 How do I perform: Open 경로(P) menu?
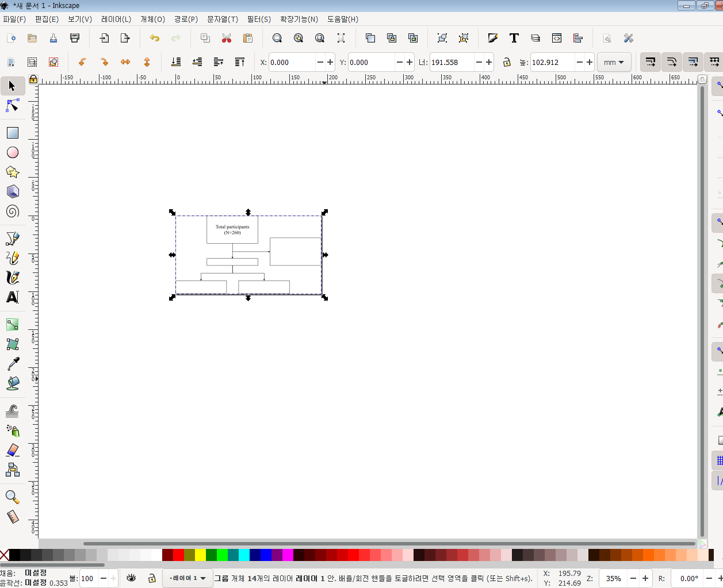click(x=186, y=19)
